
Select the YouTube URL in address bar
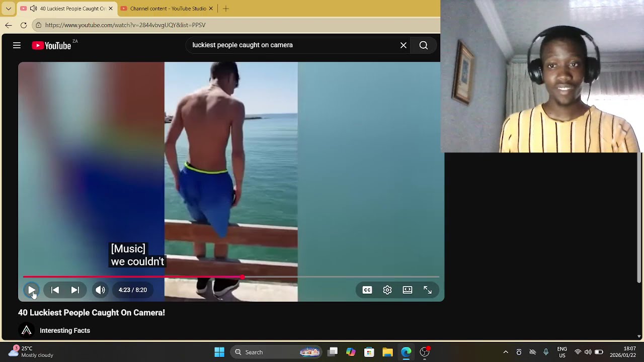[125, 25]
